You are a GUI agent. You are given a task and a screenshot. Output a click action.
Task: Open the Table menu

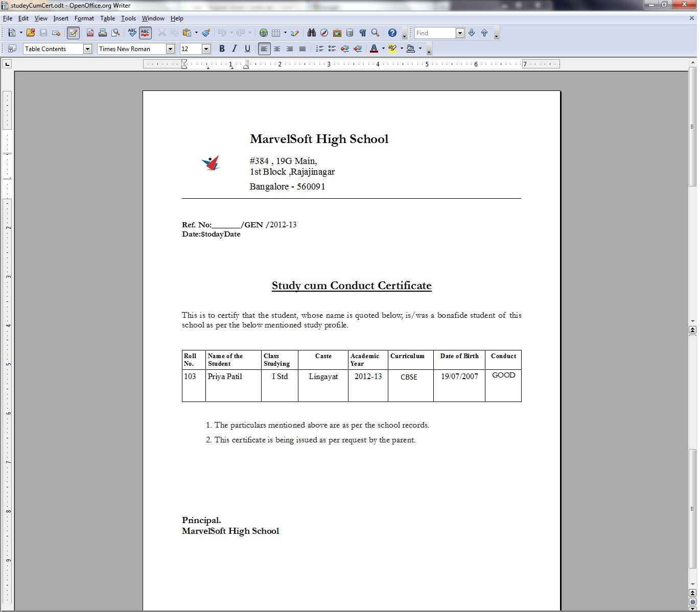tap(107, 18)
